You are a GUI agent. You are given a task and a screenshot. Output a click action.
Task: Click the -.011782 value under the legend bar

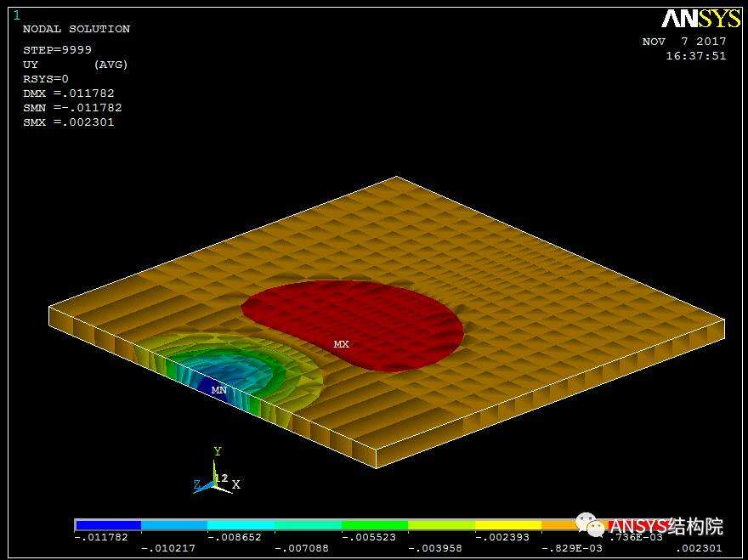coord(101,537)
